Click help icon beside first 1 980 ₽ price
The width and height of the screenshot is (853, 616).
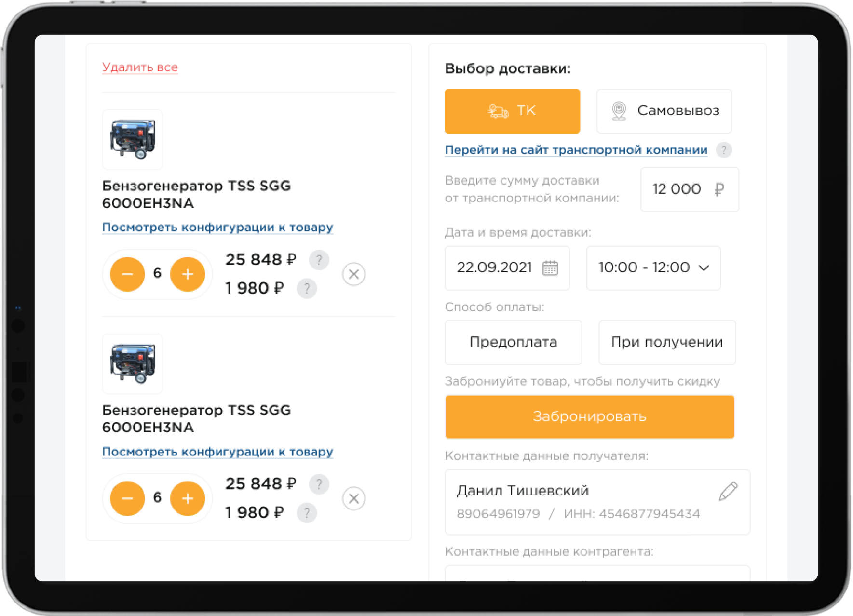(307, 288)
